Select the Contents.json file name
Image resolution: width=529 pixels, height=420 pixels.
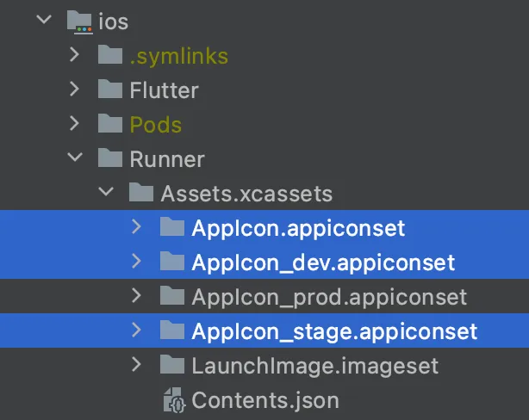[x=265, y=399]
